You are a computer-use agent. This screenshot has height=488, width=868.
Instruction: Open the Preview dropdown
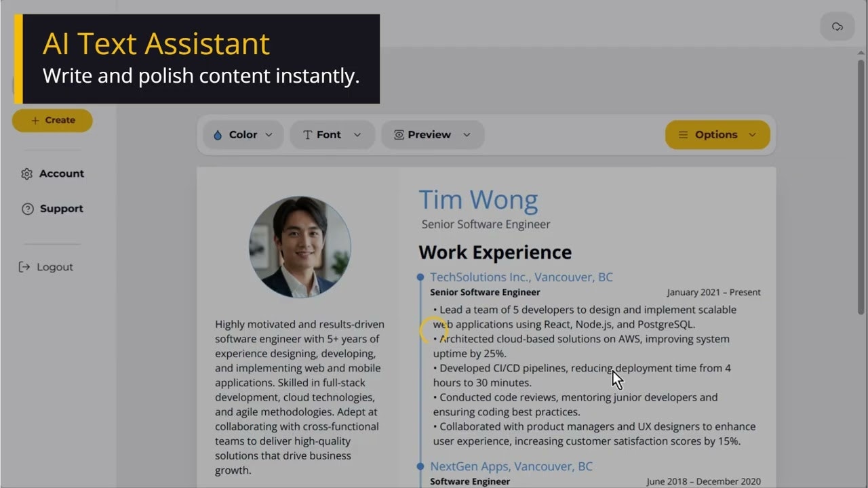pos(433,135)
